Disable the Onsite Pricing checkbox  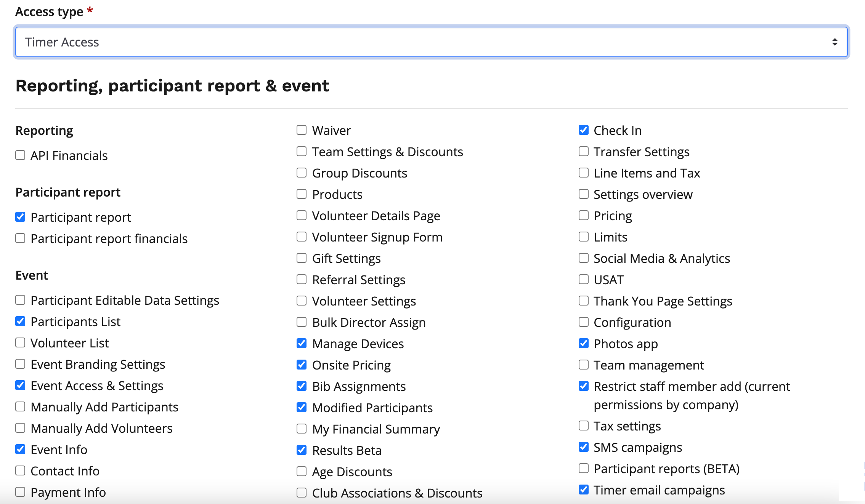[x=302, y=365]
